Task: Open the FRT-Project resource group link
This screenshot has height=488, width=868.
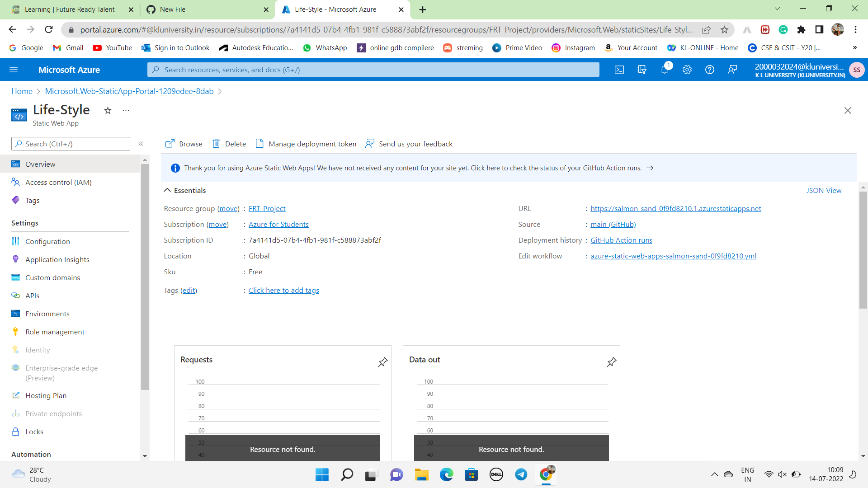Action: (267, 208)
